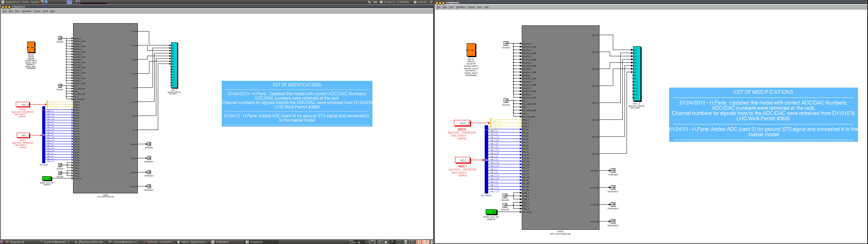Open the Simulation menu in h1hpiham3
Screen dimensions: 868x244
(461, 7)
